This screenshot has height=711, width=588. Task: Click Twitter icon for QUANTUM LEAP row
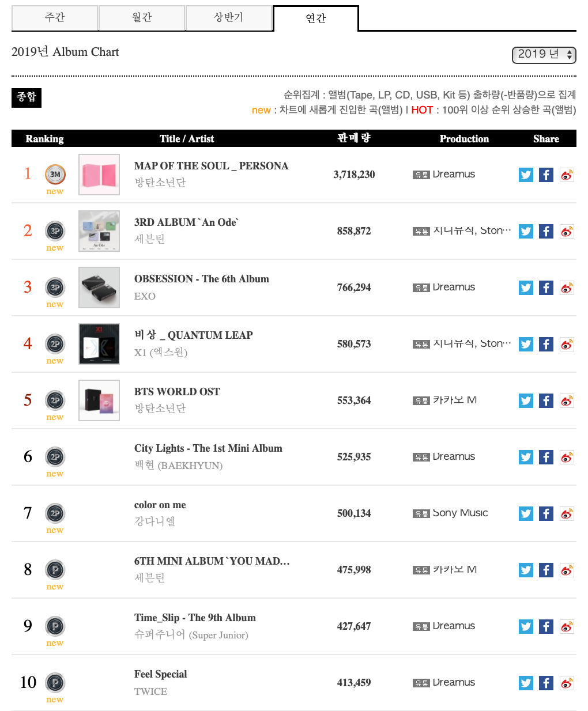pos(526,344)
